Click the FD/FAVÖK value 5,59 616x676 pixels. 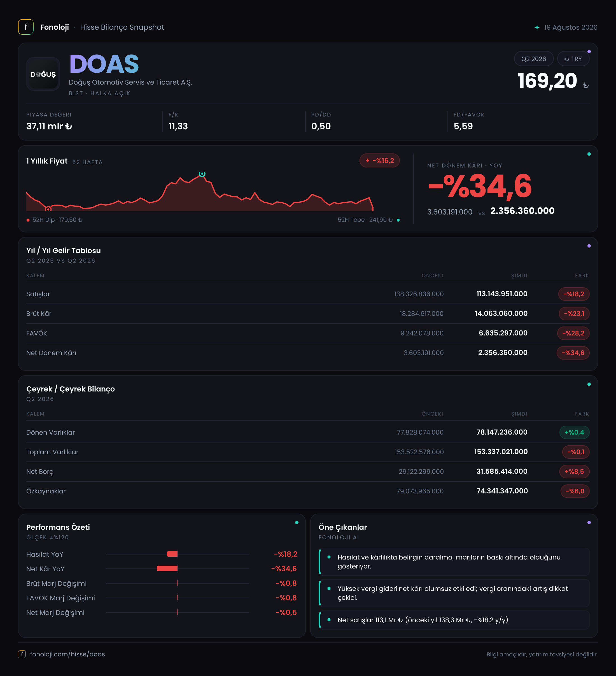click(463, 126)
